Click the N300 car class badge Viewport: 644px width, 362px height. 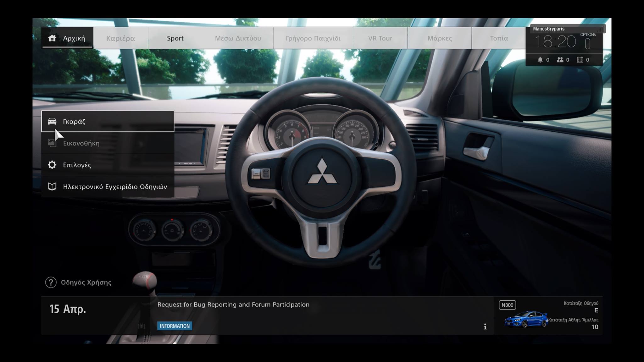pyautogui.click(x=507, y=305)
